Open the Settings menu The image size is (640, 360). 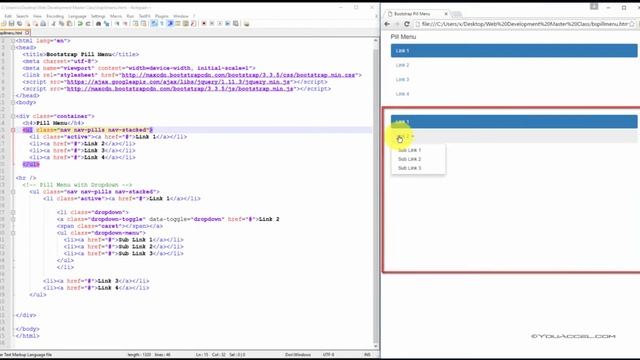(x=98, y=16)
